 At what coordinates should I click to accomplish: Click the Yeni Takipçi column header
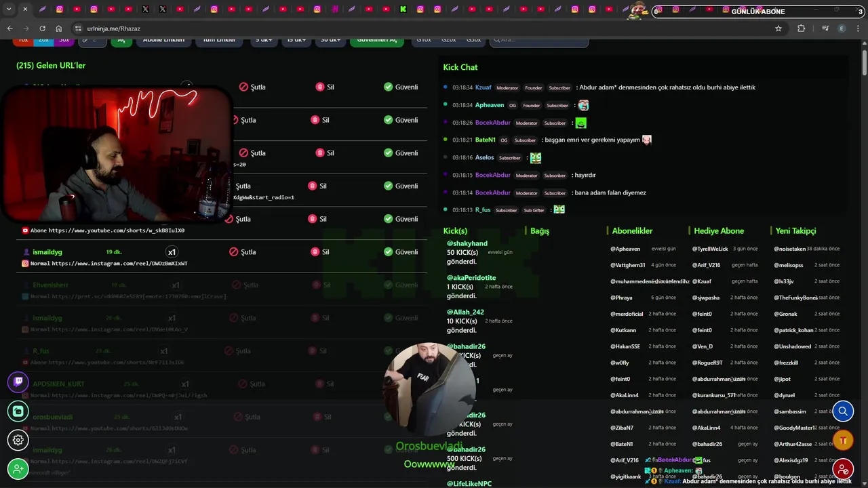[x=795, y=231]
